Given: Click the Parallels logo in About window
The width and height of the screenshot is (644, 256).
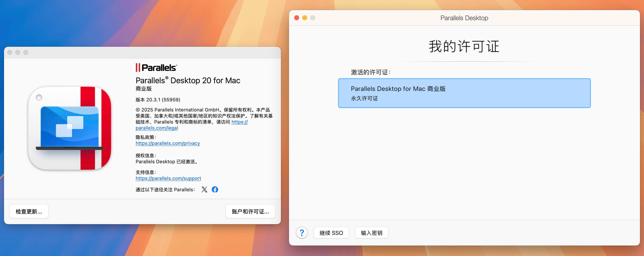Looking at the screenshot, I should (x=157, y=68).
